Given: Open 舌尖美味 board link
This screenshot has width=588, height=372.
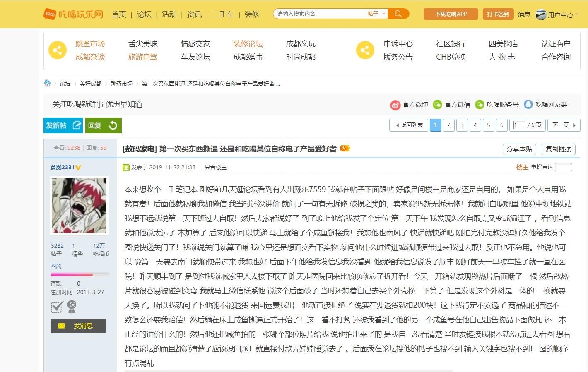Looking at the screenshot, I should pos(143,44).
